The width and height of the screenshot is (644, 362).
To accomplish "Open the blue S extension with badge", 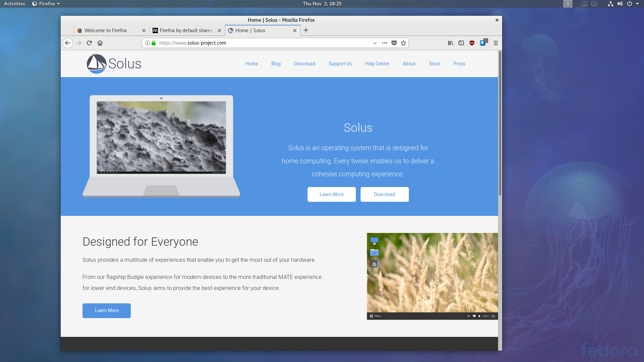I will click(x=483, y=43).
